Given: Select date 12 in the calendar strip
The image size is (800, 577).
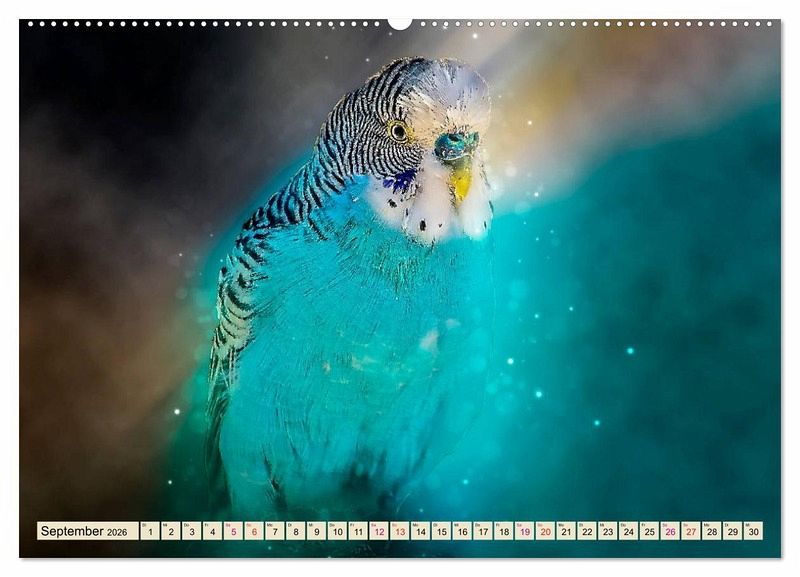Looking at the screenshot, I should [x=379, y=531].
